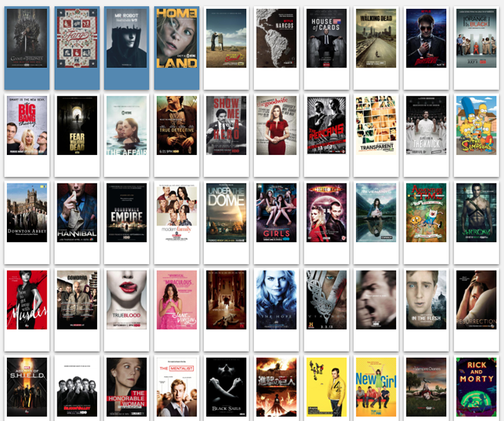This screenshot has width=504, height=421.
Task: Select the New Girl poster
Action: coord(376,387)
